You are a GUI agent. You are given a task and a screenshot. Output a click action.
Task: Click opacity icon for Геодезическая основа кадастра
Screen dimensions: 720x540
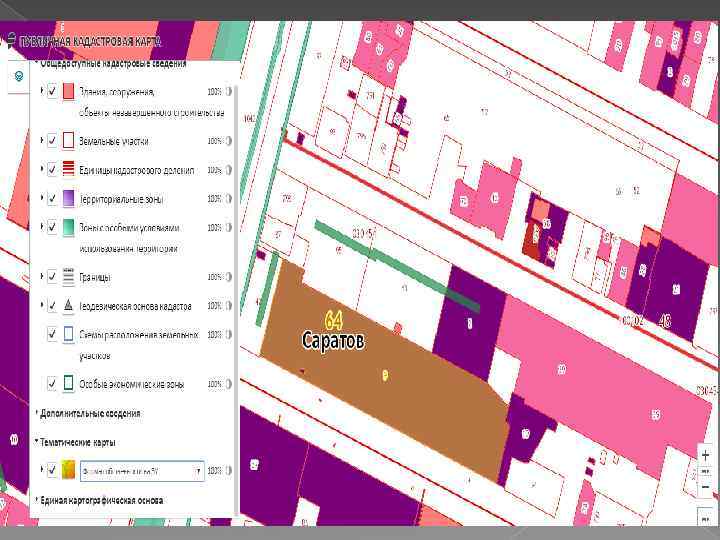229,306
